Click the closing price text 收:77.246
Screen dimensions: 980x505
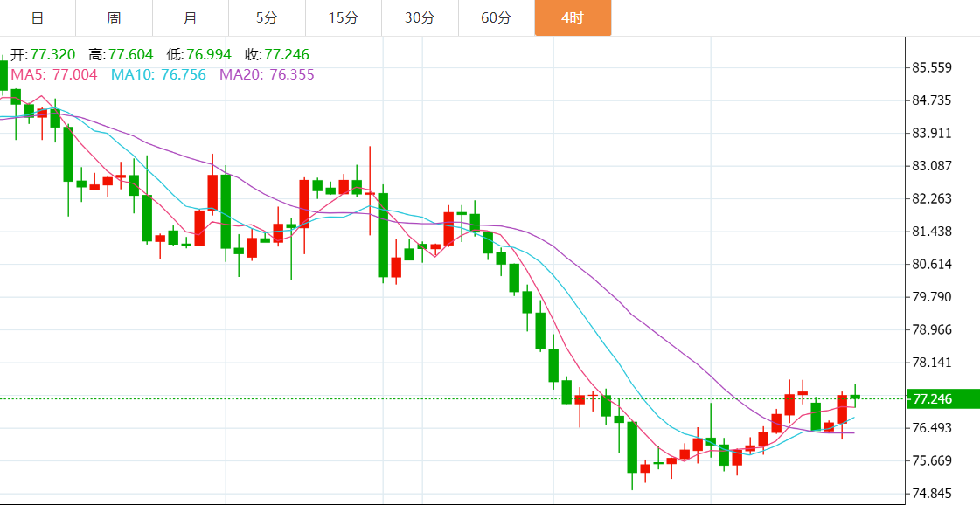tap(277, 55)
